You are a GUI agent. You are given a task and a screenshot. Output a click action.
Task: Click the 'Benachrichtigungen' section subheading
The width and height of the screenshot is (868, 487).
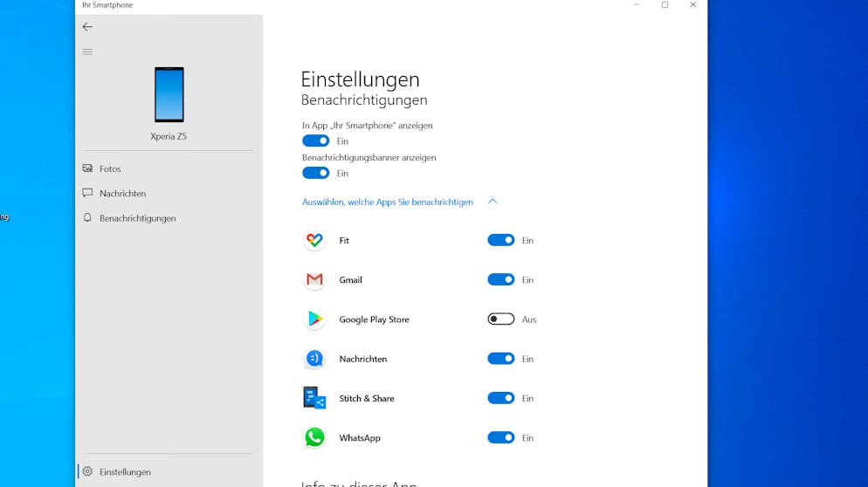[364, 99]
